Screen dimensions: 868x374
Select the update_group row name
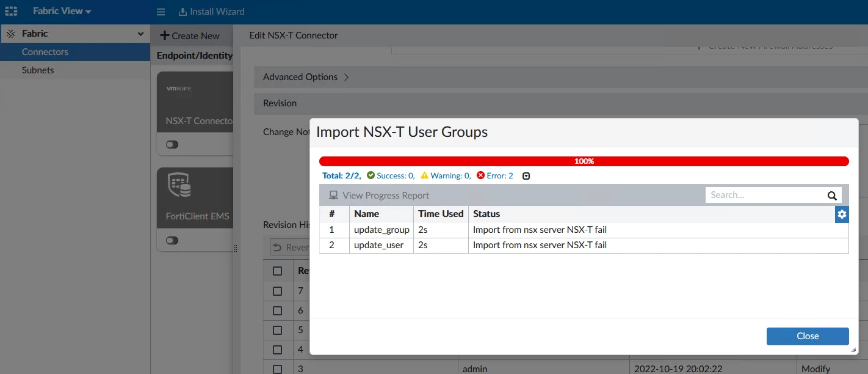click(x=382, y=230)
